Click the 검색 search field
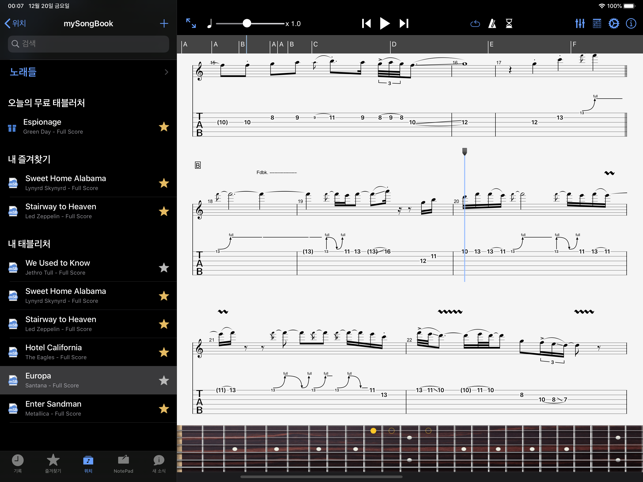The image size is (643, 482). (88, 43)
